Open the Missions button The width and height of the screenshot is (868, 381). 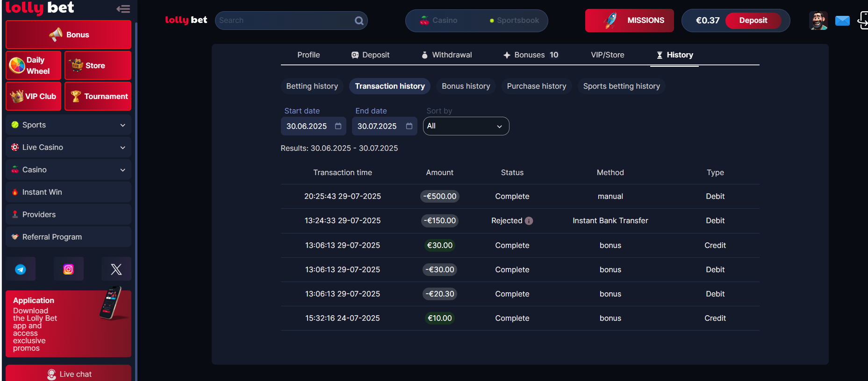[629, 21]
